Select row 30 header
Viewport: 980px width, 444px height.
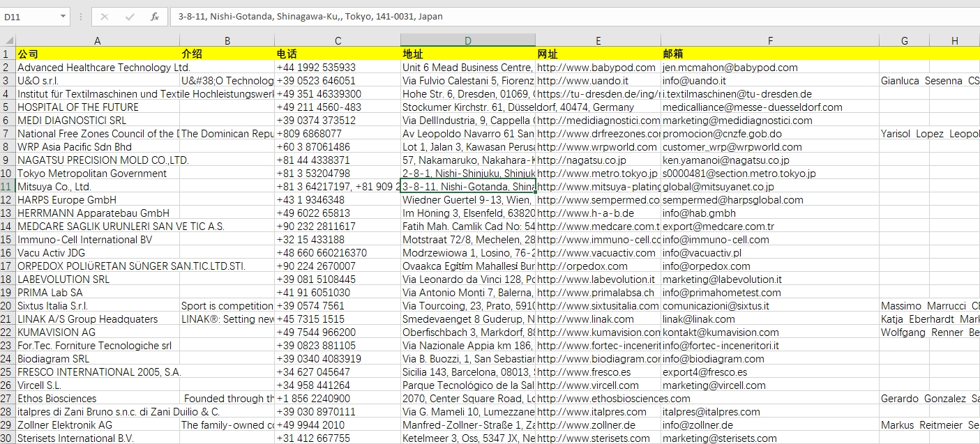(x=8, y=438)
